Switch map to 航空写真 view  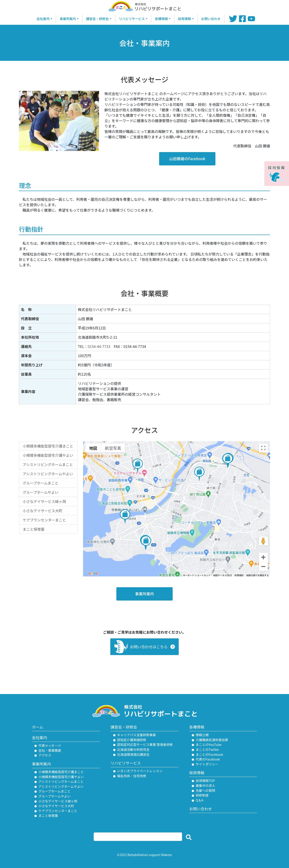pos(113,448)
